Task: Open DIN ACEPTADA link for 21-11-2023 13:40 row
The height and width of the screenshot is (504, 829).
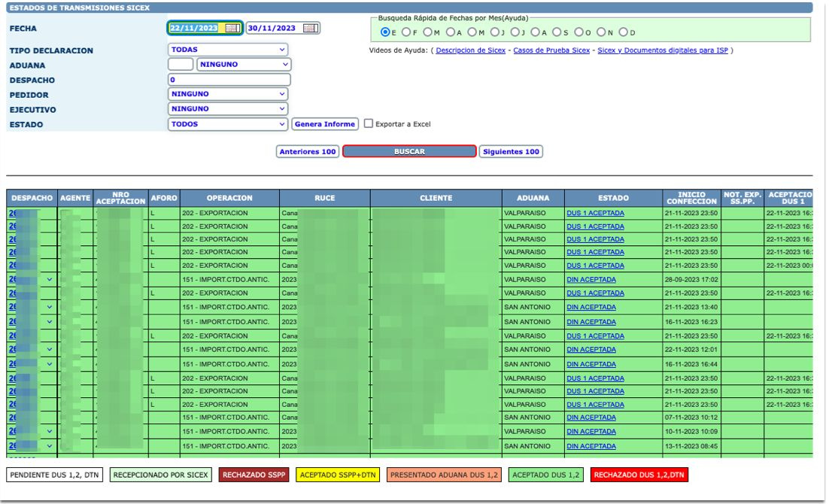Action: pos(591,307)
